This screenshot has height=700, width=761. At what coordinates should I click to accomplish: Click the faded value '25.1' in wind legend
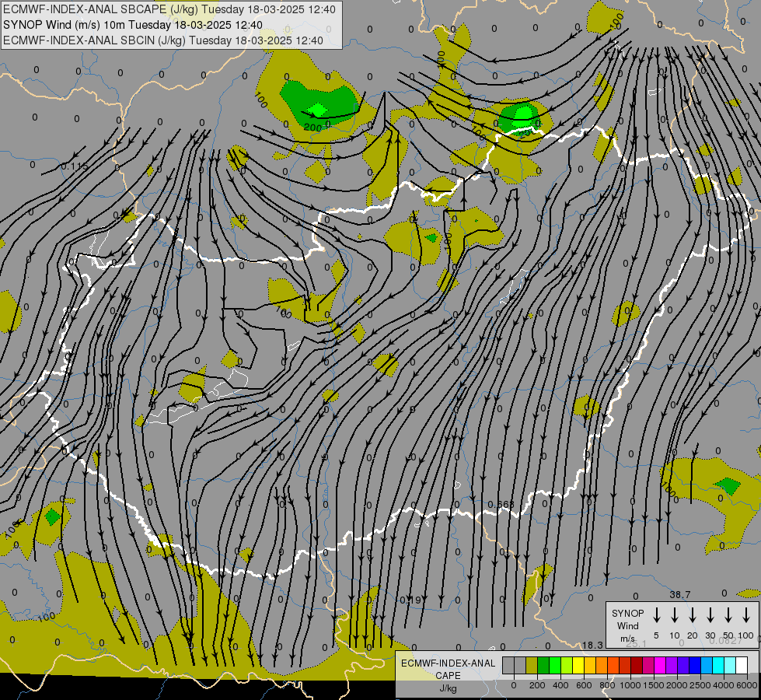click(x=637, y=644)
